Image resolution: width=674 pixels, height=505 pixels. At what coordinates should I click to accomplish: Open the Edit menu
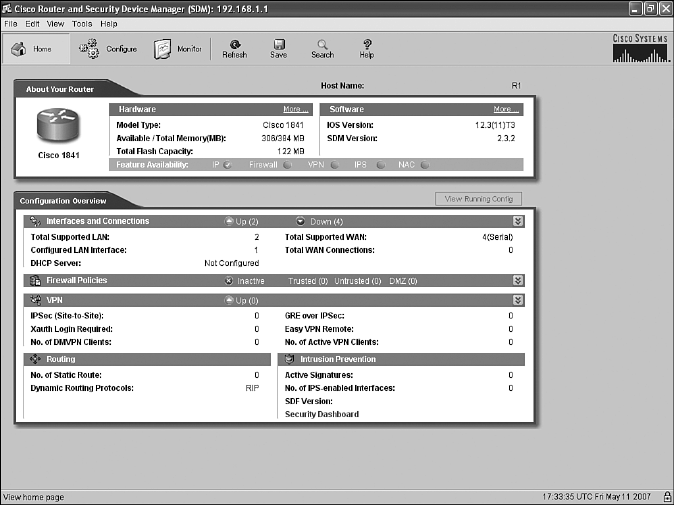click(x=32, y=24)
